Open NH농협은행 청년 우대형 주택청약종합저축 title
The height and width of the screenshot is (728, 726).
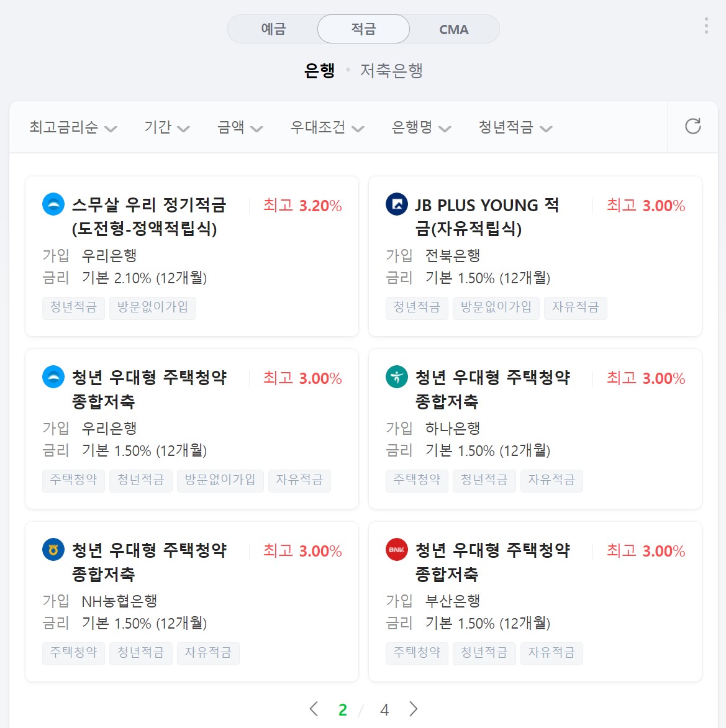(149, 562)
